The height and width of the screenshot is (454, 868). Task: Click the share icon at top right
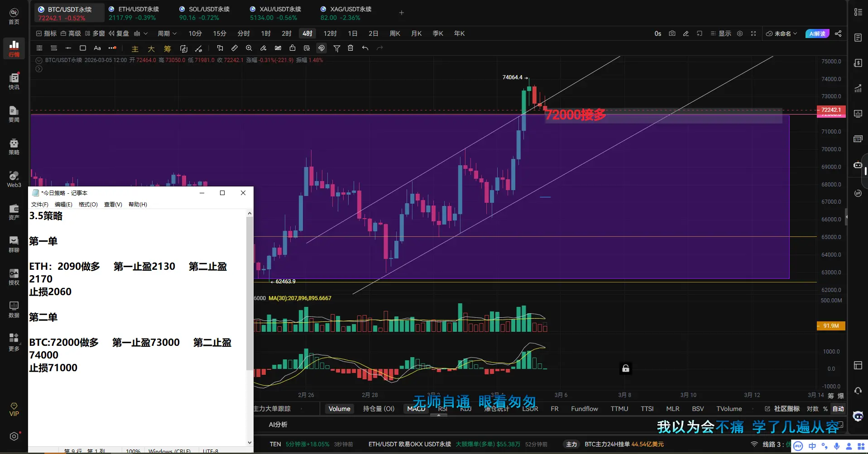[x=838, y=33]
